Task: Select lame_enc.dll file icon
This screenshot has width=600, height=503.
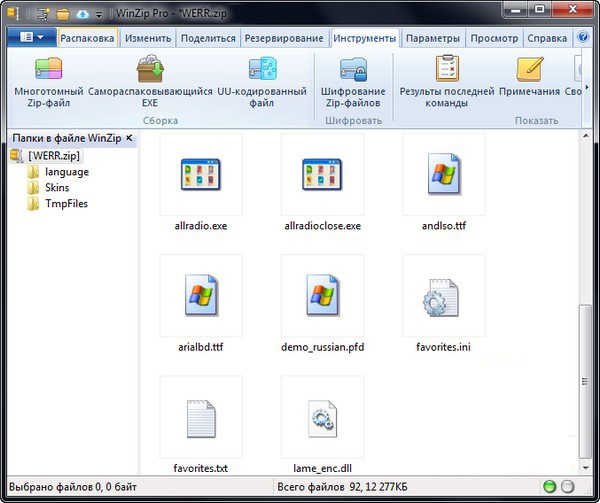Action: pyautogui.click(x=322, y=417)
